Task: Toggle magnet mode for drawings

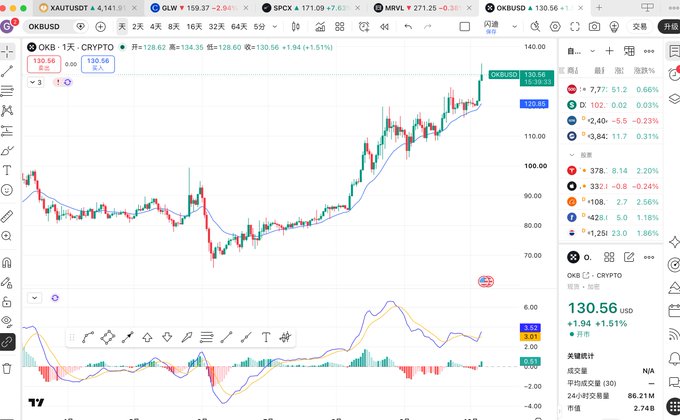Action: pos(7,262)
